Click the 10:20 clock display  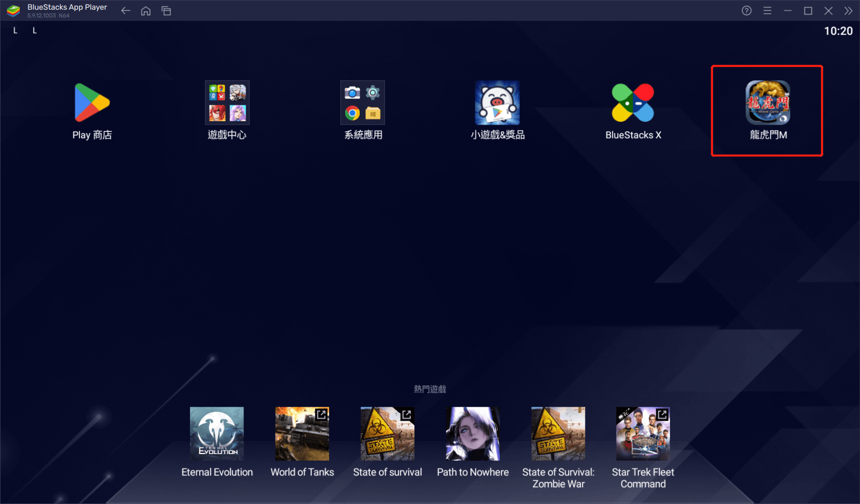[838, 31]
